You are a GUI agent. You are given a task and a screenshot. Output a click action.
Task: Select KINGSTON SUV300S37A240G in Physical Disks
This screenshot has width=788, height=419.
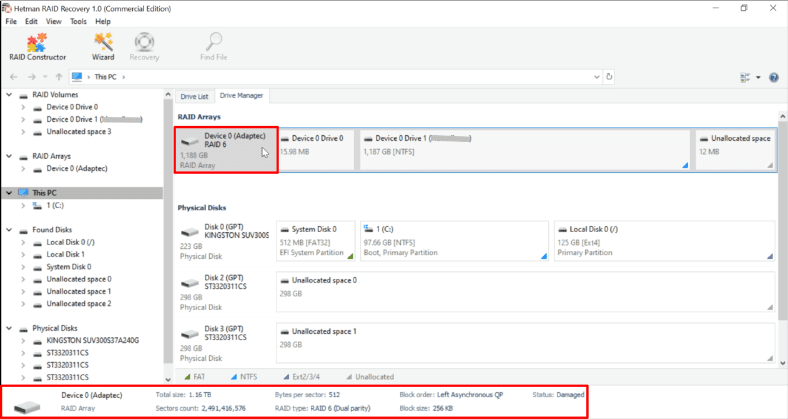tap(92, 341)
